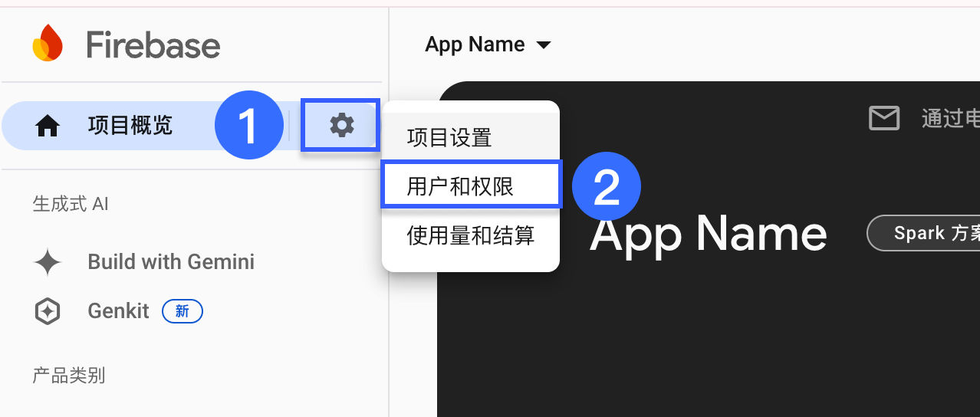Click the mail envelope icon
980x417 pixels.
click(x=883, y=118)
